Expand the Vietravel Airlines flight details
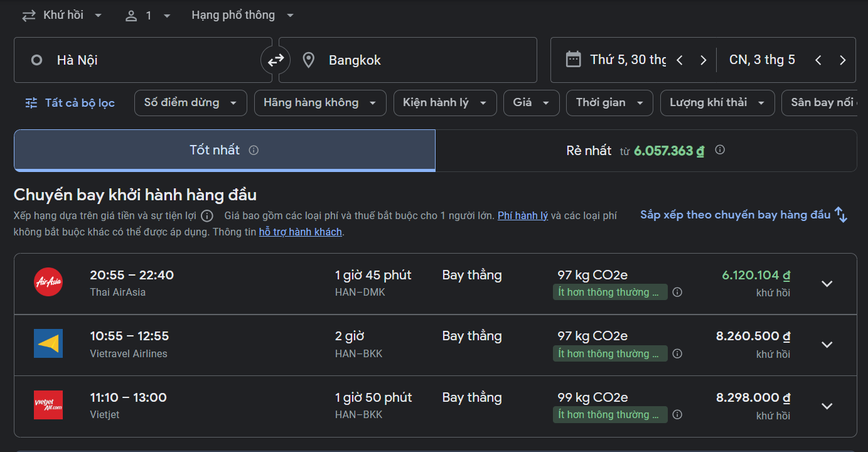Viewport: 868px width, 452px height. point(827,345)
